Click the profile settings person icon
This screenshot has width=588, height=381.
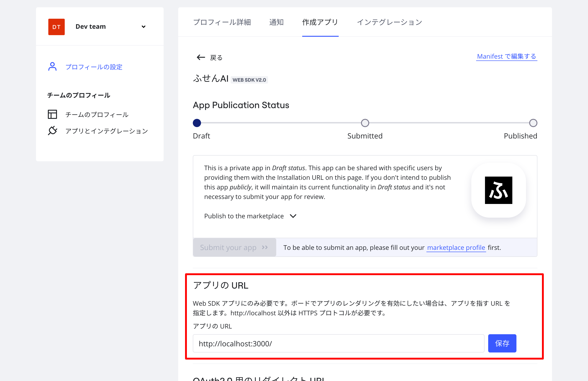[x=52, y=67]
